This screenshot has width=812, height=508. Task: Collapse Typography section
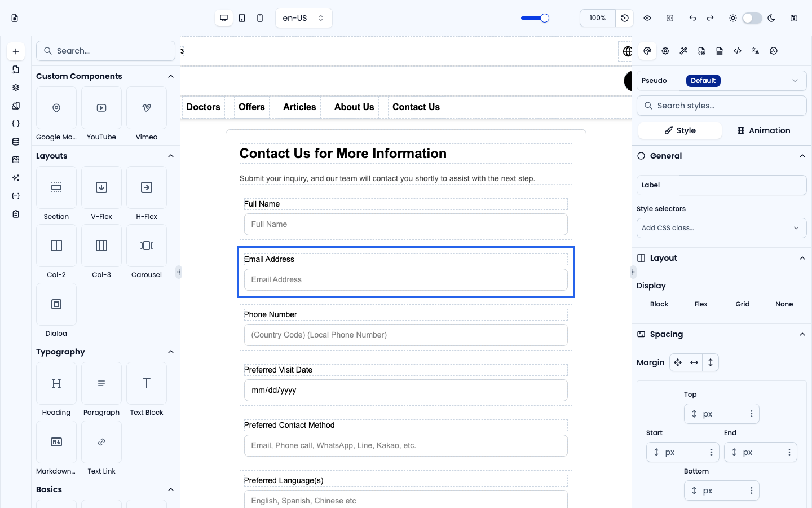click(x=171, y=352)
